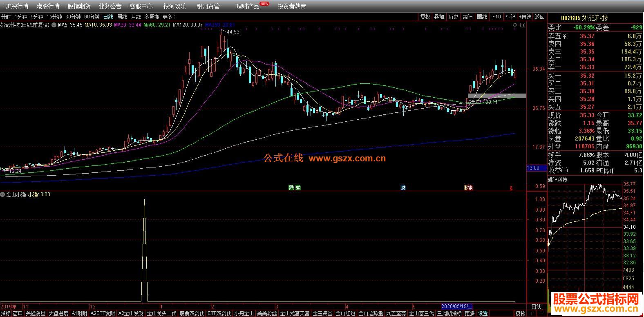
Task: Toggle the side panel icon above chart
Action: coord(523,25)
